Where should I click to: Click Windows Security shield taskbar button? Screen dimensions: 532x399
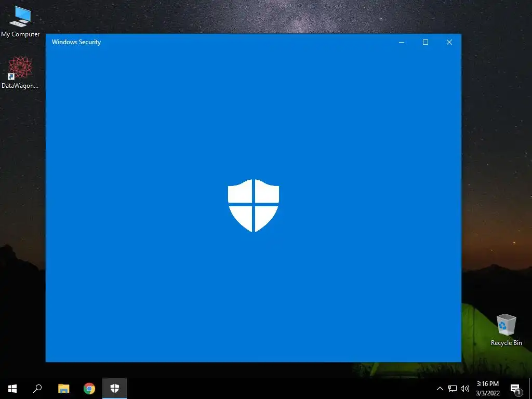[115, 389]
